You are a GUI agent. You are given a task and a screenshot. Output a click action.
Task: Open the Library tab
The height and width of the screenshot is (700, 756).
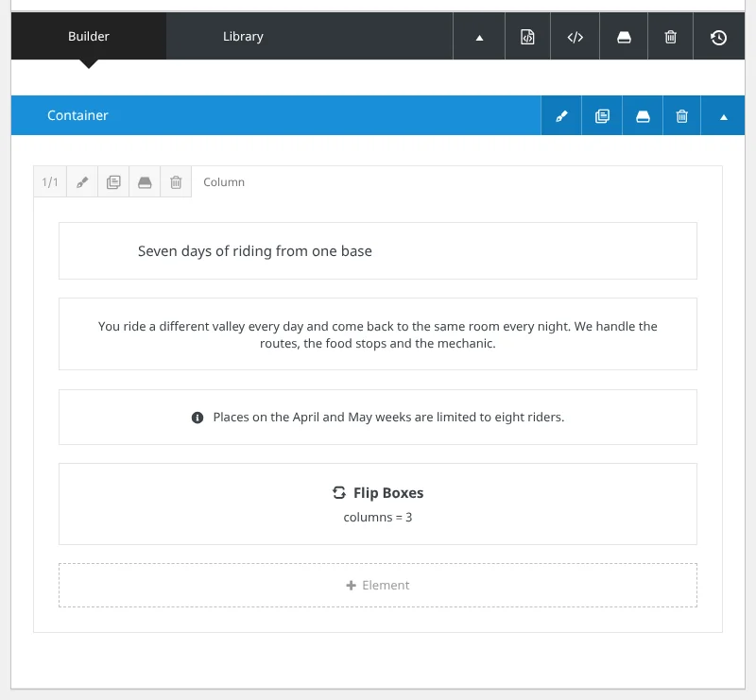coord(243,36)
